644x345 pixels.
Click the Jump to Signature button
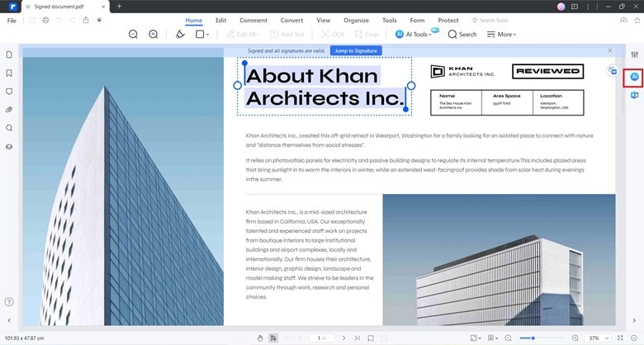[356, 50]
